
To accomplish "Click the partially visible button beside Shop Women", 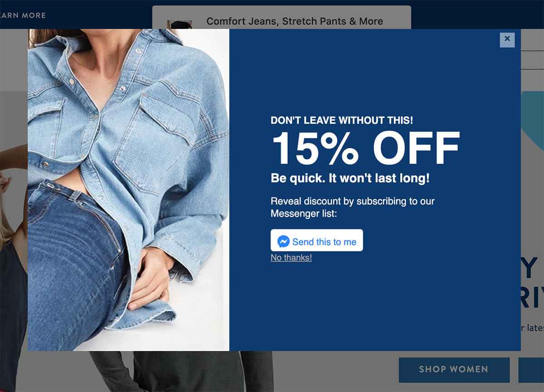I will pyautogui.click(x=531, y=370).
